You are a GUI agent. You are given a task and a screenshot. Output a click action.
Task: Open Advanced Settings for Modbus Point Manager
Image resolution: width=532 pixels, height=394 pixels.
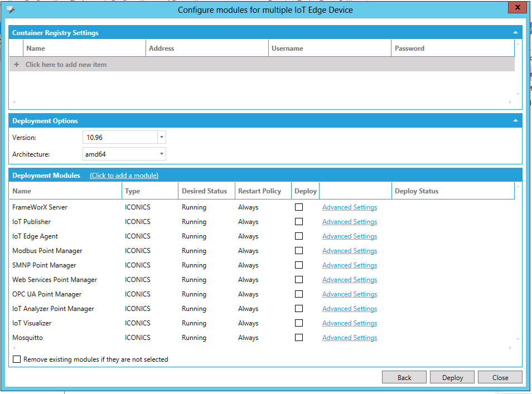pyautogui.click(x=350, y=251)
